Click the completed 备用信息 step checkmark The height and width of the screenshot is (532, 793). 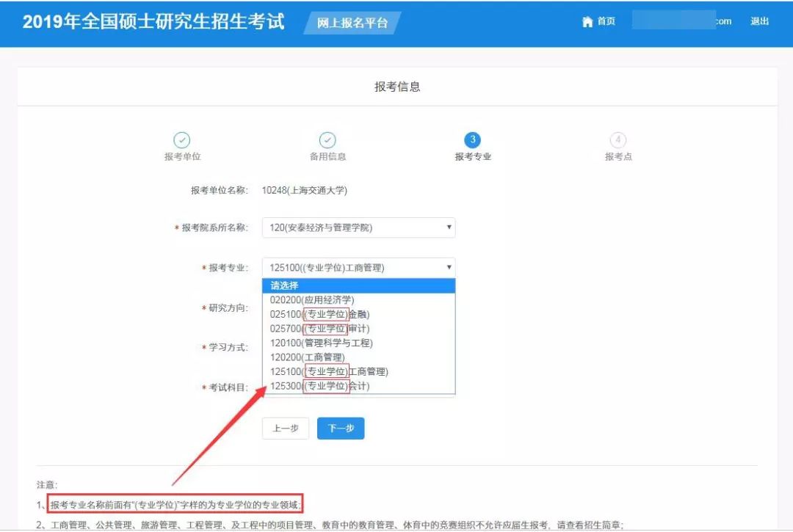pos(327,140)
